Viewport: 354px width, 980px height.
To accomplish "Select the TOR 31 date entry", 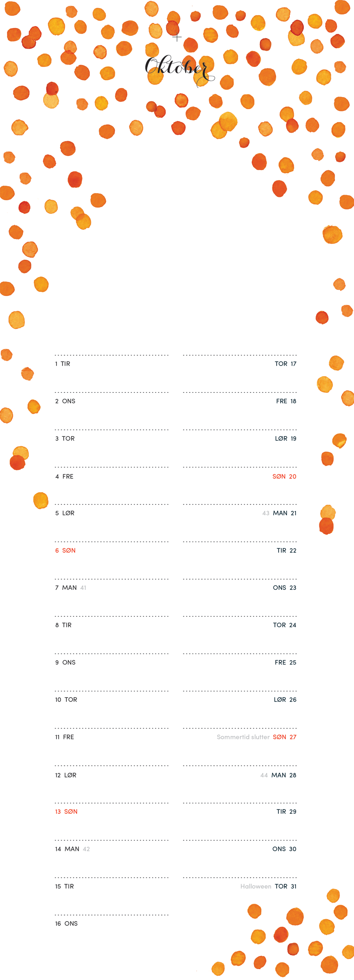I will point(286,886).
